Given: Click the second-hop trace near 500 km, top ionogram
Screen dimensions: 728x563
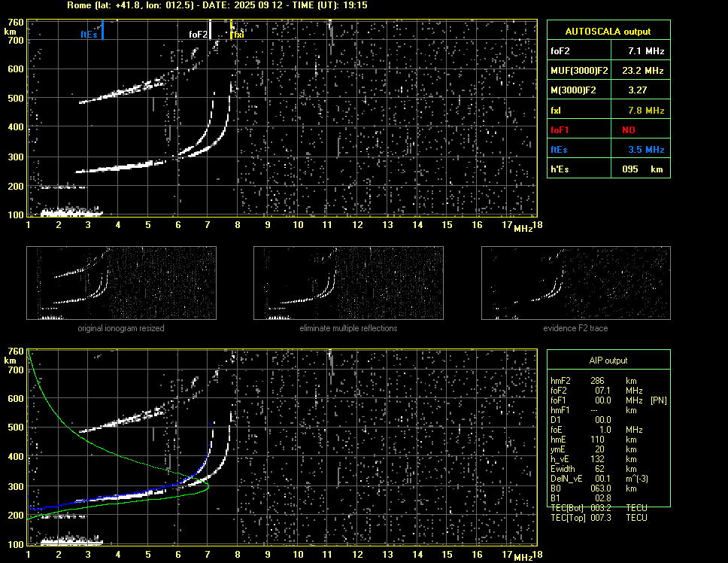Looking at the screenshot, I should [122, 92].
